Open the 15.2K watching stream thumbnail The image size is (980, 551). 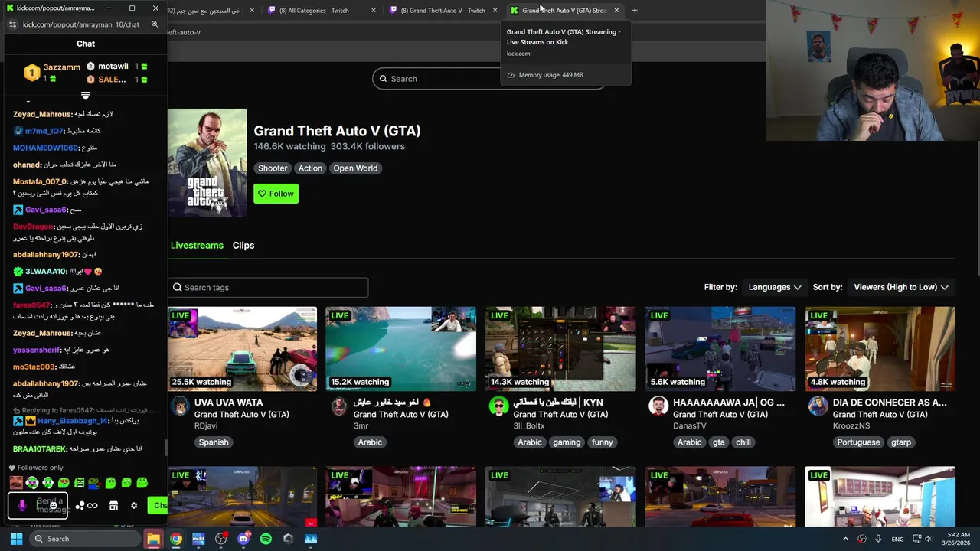[x=400, y=349]
